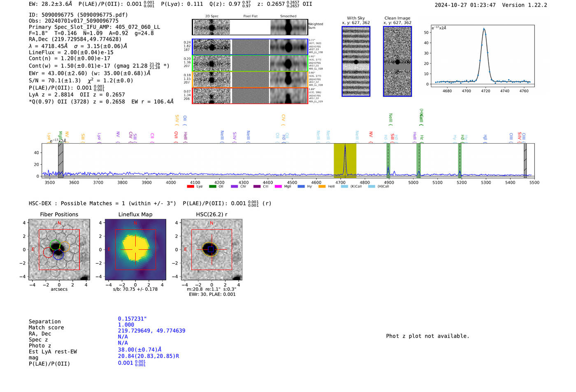Screen dimensions: 576x392
Task: Select the orange-bordered fiber spectrum row
Action: click(x=250, y=79)
